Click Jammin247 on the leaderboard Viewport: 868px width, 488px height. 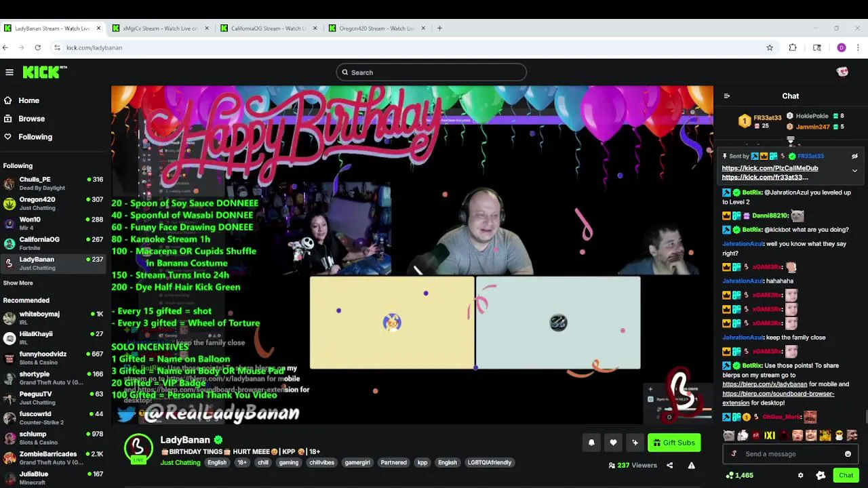pos(812,127)
